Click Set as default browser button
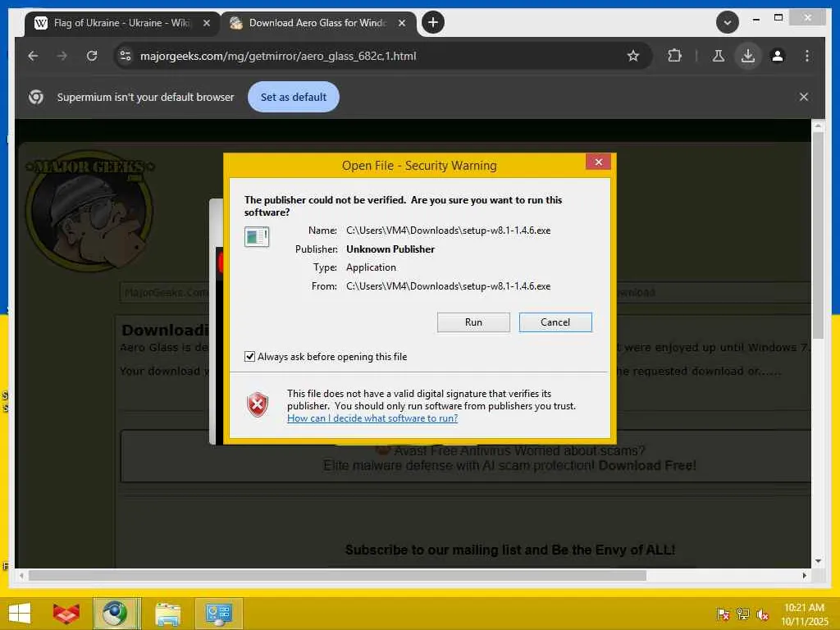840x630 pixels. click(x=294, y=97)
